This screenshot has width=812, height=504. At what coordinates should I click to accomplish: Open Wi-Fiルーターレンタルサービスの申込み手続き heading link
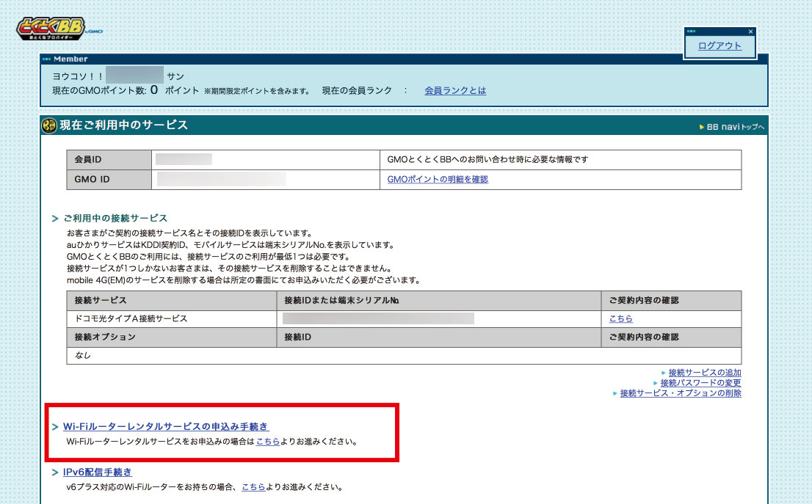pyautogui.click(x=166, y=426)
